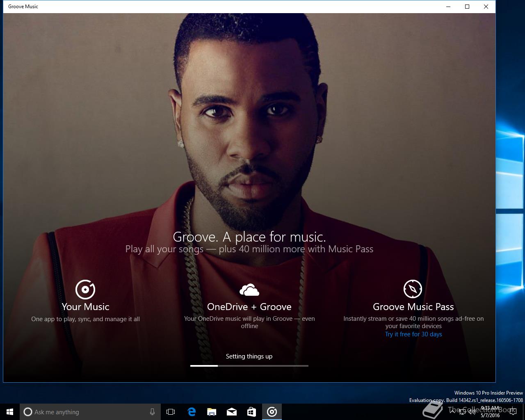Image resolution: width=525 pixels, height=420 pixels.
Task: Open the Action Center notification icon
Action: point(513,412)
